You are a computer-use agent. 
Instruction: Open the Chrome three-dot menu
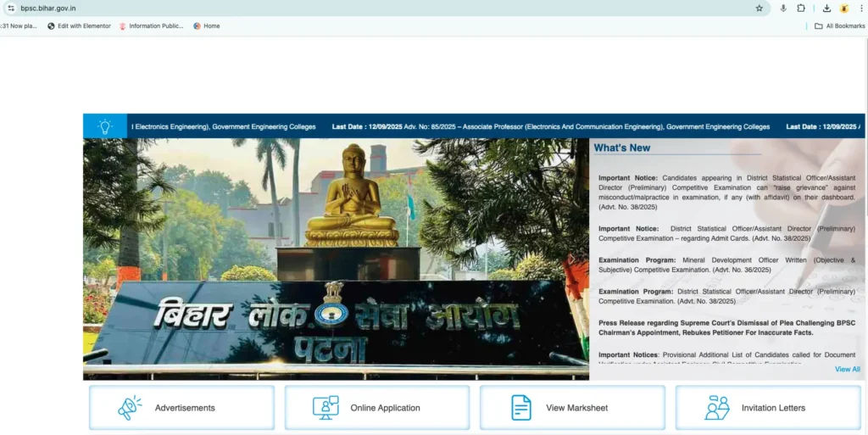(861, 8)
